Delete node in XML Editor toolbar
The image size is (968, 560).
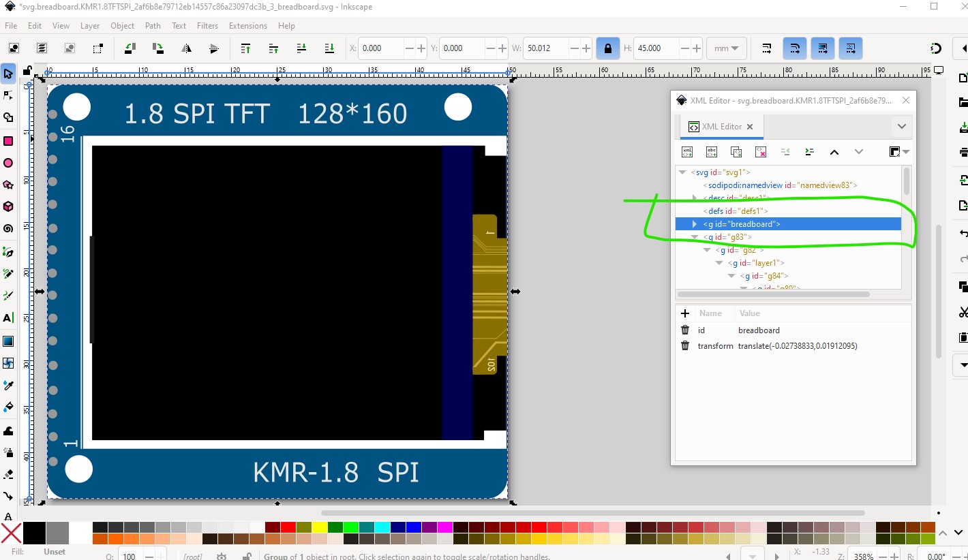pyautogui.click(x=761, y=152)
